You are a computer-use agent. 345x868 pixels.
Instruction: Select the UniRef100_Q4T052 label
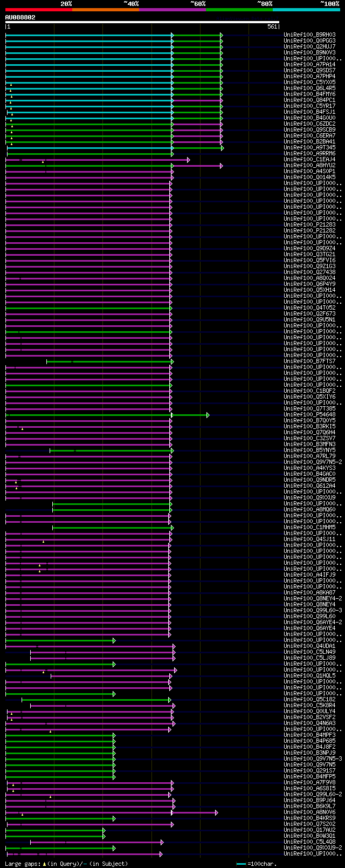point(310,307)
